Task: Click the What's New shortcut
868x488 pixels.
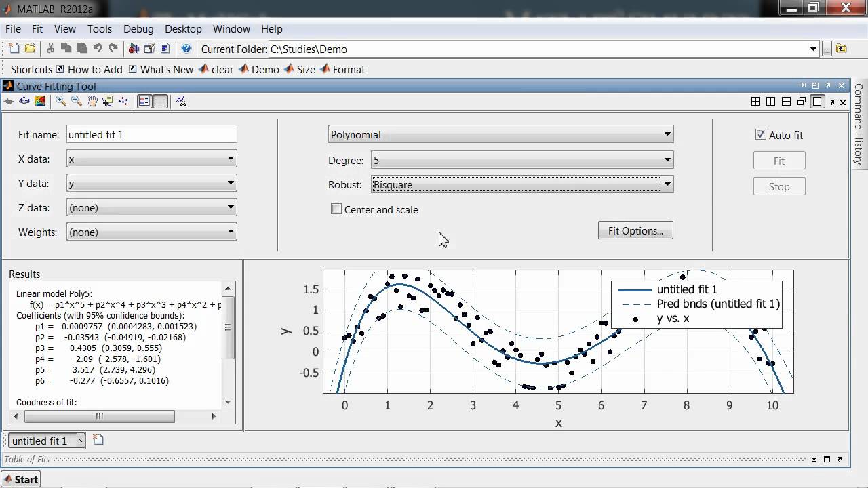Action: 161,69
